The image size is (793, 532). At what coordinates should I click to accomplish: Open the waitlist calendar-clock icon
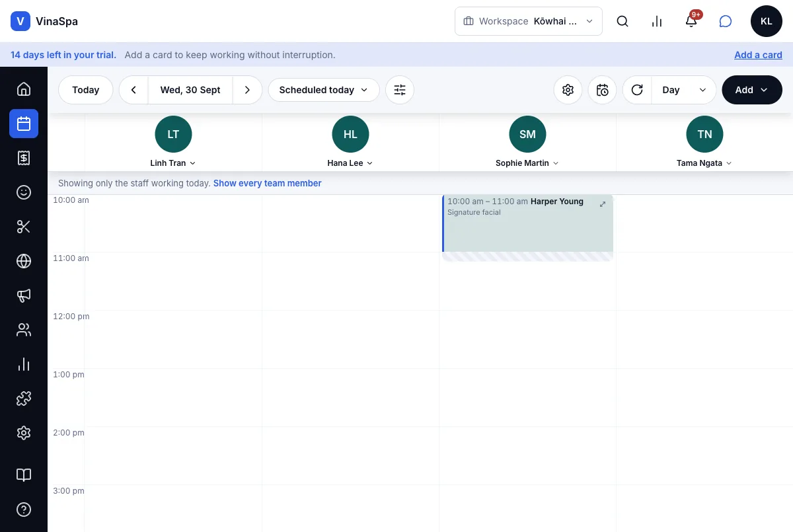[602, 90]
